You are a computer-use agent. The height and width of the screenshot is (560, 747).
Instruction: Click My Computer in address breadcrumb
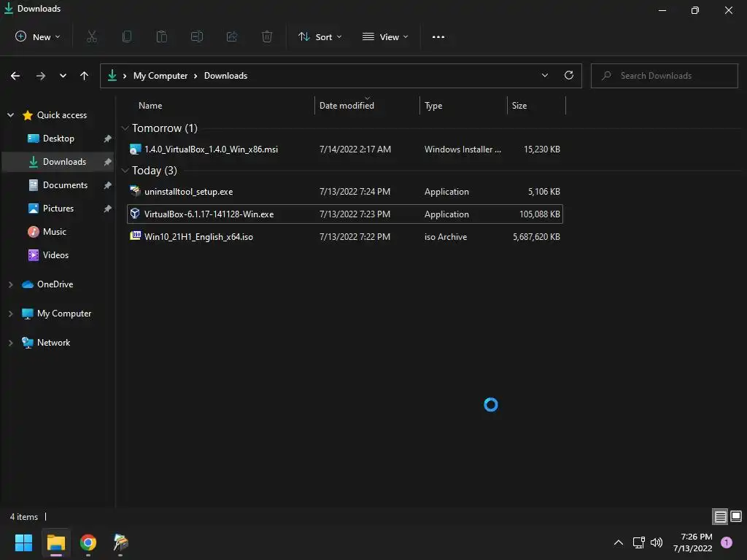click(x=160, y=76)
